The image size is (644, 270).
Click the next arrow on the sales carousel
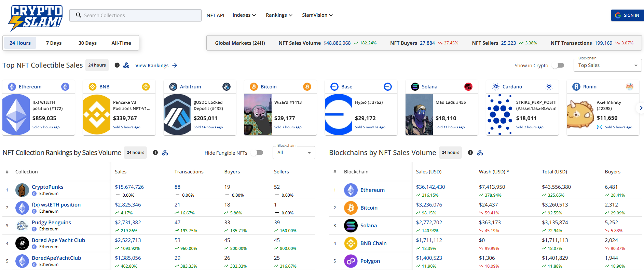(641, 108)
